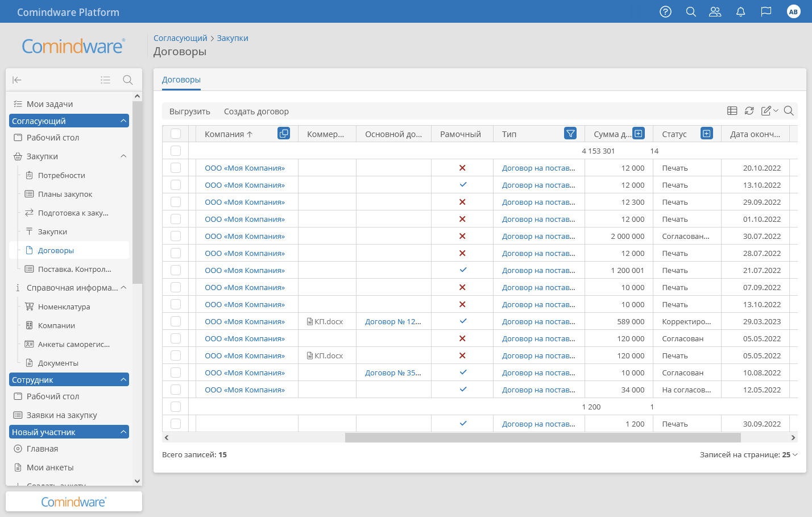
Task: Check the row with sum 1 200 001
Action: point(176,270)
